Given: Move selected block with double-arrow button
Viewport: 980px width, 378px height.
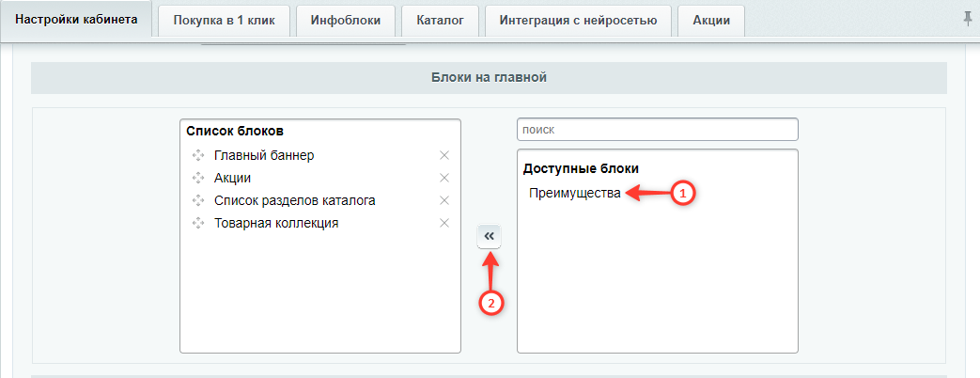Looking at the screenshot, I should coord(489,237).
